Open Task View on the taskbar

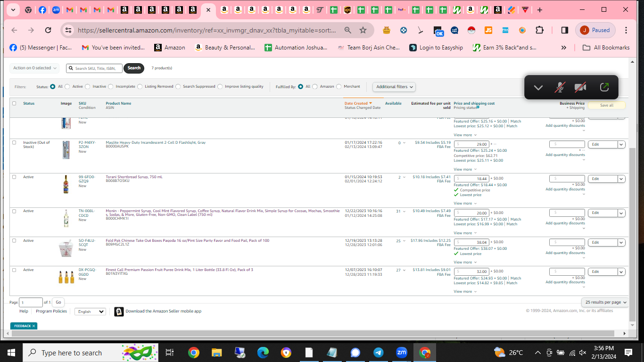point(170,353)
